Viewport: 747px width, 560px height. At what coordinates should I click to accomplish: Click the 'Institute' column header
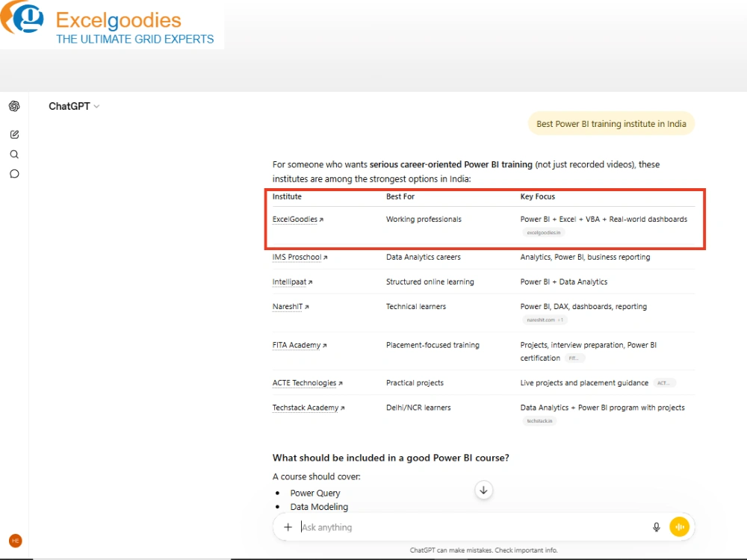click(x=287, y=196)
